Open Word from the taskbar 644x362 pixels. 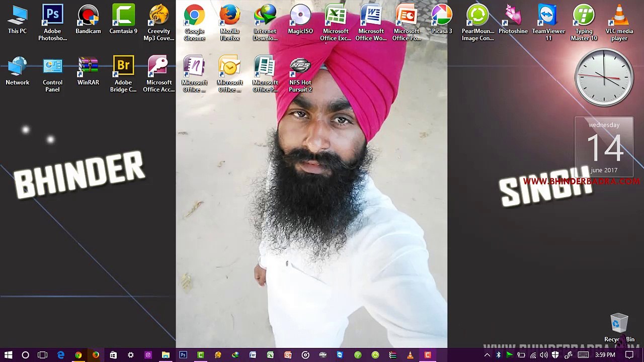click(253, 355)
